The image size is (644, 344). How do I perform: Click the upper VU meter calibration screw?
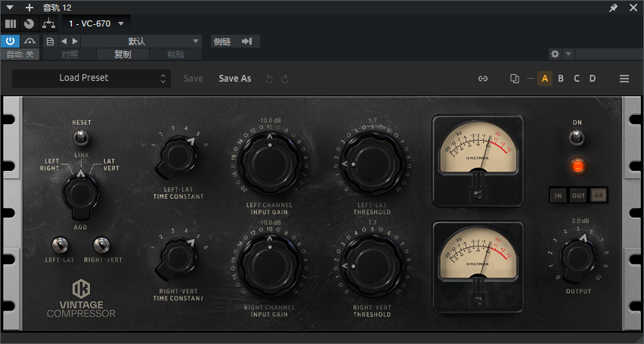pyautogui.click(x=478, y=195)
